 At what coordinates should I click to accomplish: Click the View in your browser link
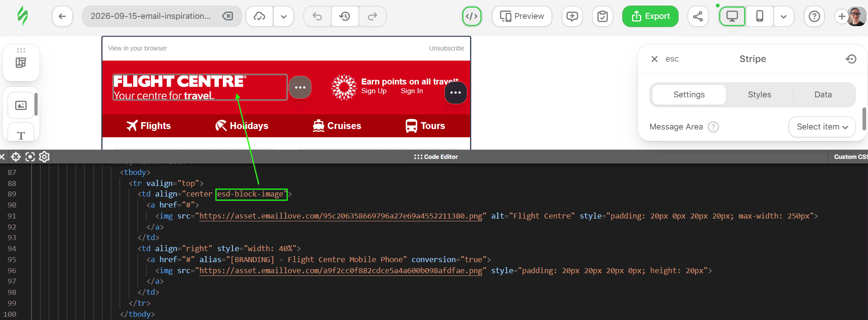pos(137,48)
